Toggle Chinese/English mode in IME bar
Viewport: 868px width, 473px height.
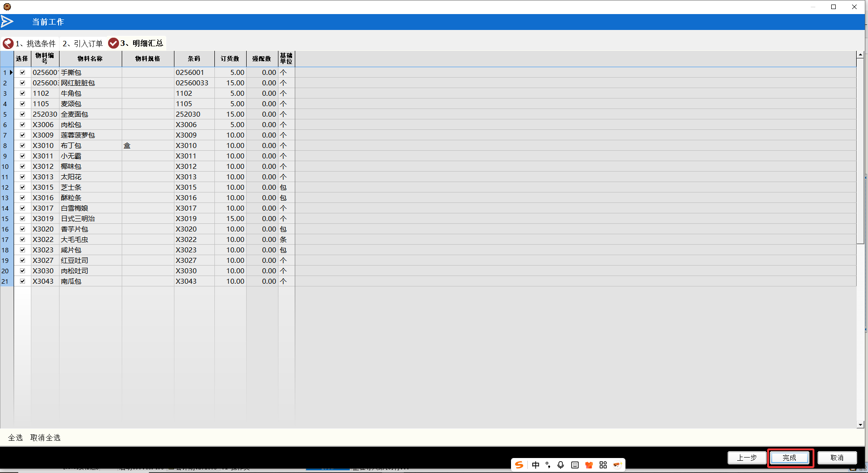pyautogui.click(x=536, y=465)
